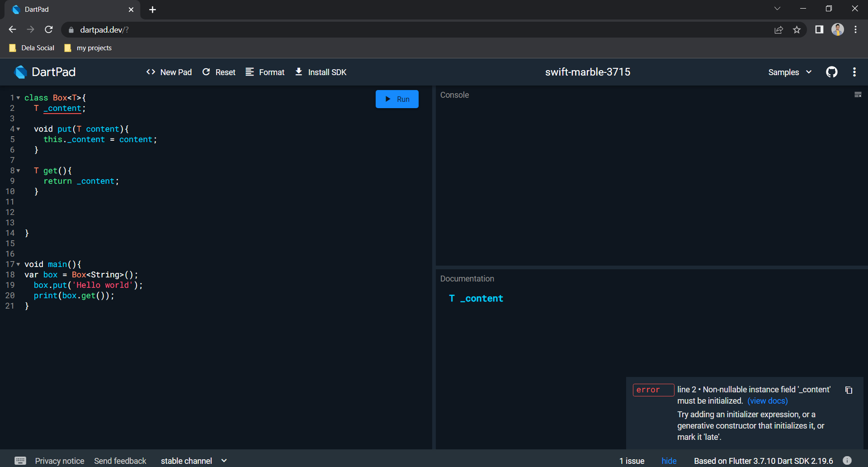The width and height of the screenshot is (868, 467).
Task: Collapse the main function fold arrow on line 17
Action: (x=18, y=264)
